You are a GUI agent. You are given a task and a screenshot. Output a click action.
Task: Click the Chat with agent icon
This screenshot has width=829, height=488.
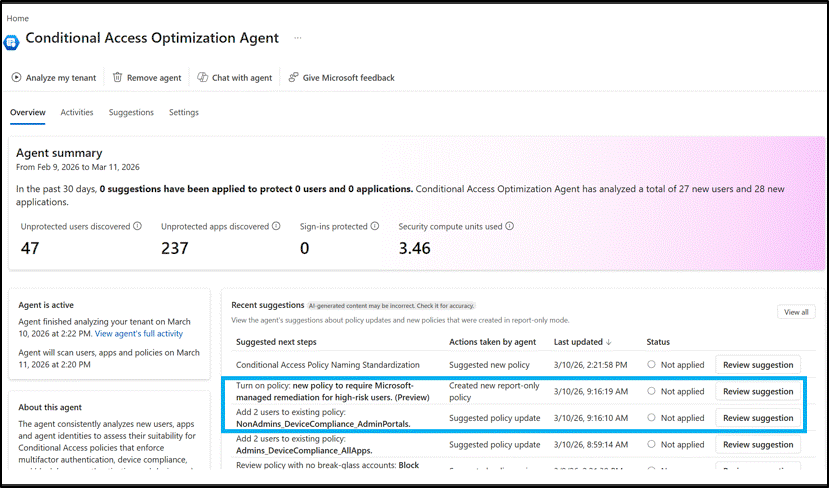click(x=203, y=77)
